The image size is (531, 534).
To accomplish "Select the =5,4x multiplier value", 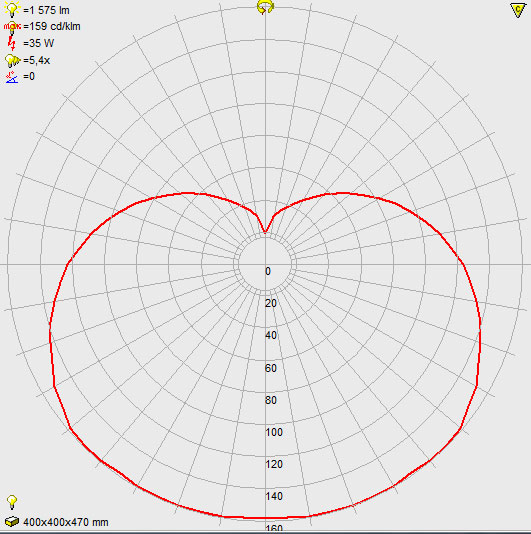I will [x=36, y=60].
